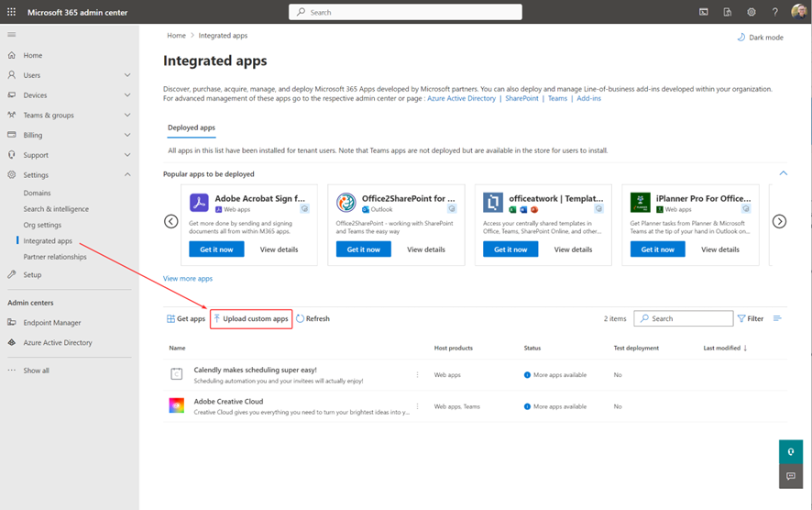812x510 pixels.
Task: Select Integrated apps in sidebar
Action: click(48, 241)
